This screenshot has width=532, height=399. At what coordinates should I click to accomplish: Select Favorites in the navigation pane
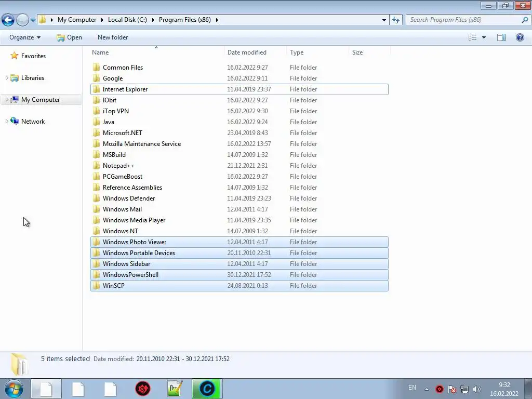(33, 56)
